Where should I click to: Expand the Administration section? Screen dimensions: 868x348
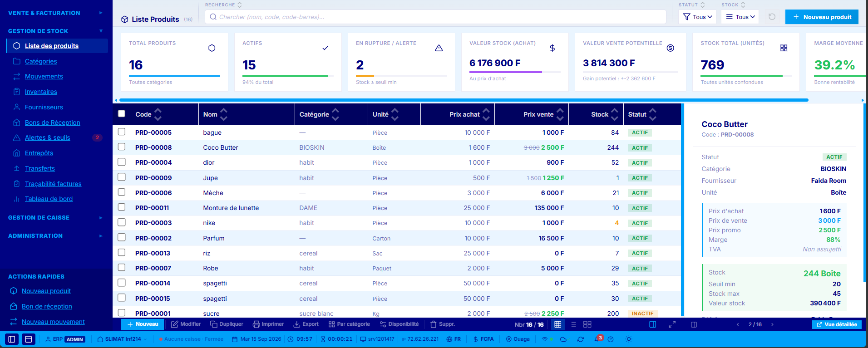click(x=55, y=236)
